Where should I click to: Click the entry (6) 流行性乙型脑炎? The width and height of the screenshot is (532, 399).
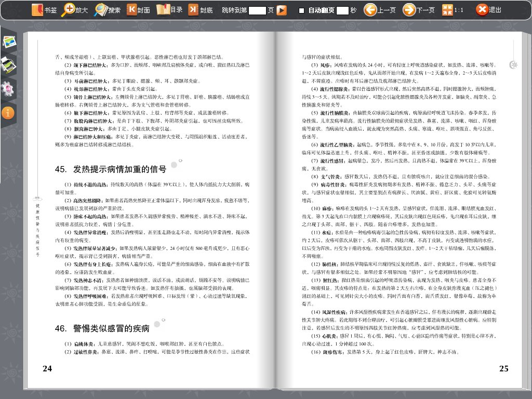point(333,144)
